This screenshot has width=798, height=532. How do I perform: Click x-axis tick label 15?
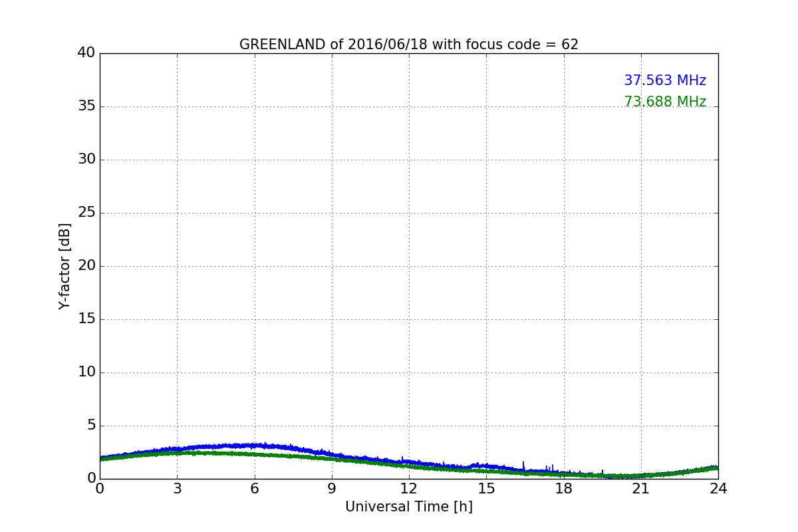click(x=486, y=488)
